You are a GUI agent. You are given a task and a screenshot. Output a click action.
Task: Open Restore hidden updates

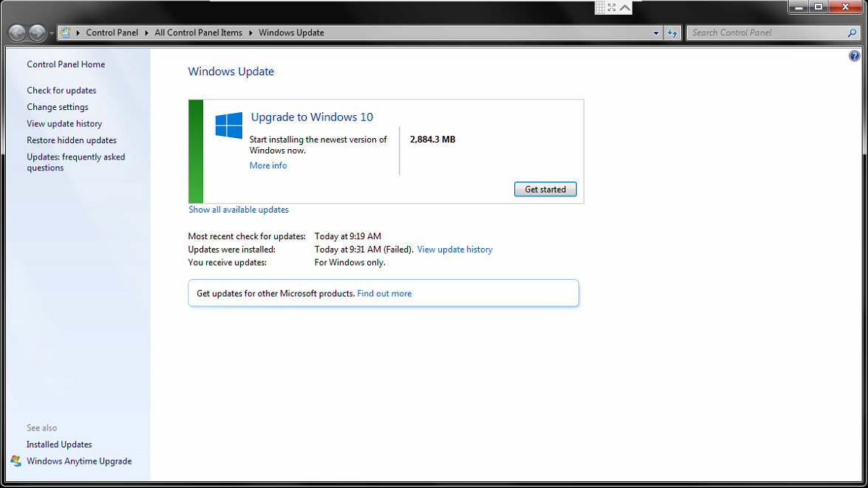[x=72, y=140]
